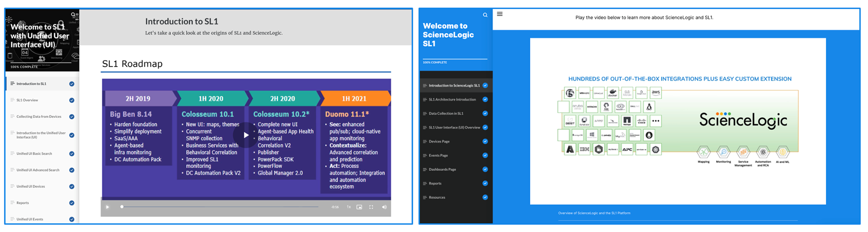Click the check beside SL1 User Interface (UI) Overview

click(x=485, y=127)
